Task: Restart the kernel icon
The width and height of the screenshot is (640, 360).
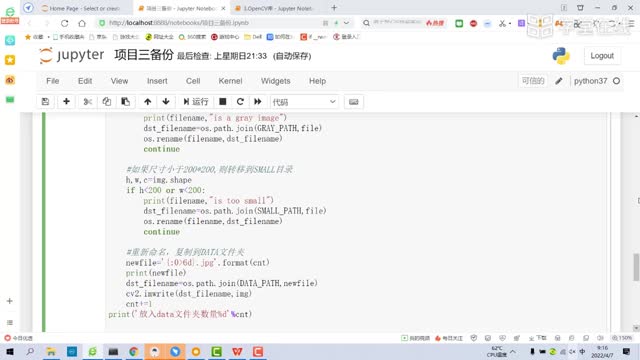Action: [240, 102]
